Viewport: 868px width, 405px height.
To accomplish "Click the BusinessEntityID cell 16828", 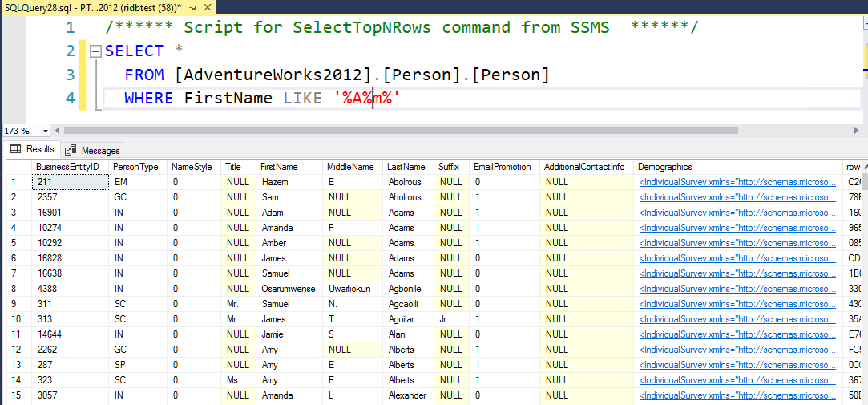I will [71, 258].
